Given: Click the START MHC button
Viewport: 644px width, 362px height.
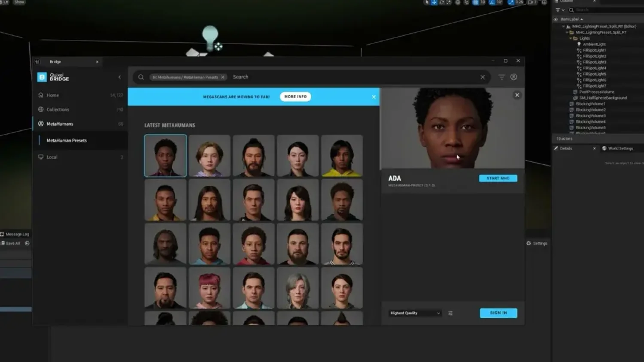Looking at the screenshot, I should pos(498,178).
